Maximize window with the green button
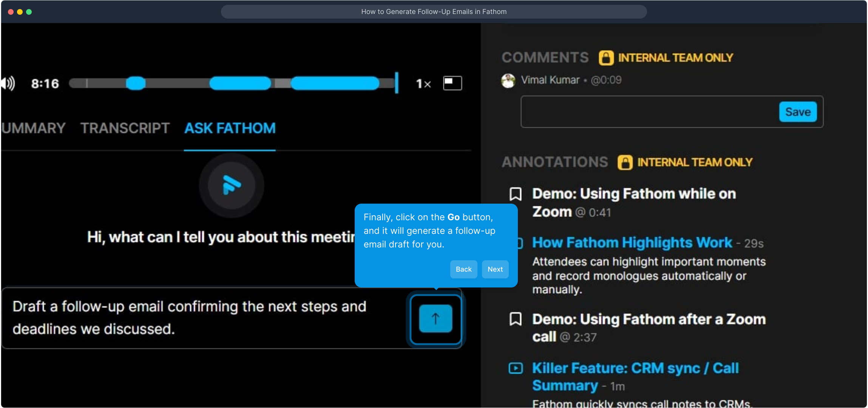Image resolution: width=868 pixels, height=408 pixels. click(x=29, y=12)
